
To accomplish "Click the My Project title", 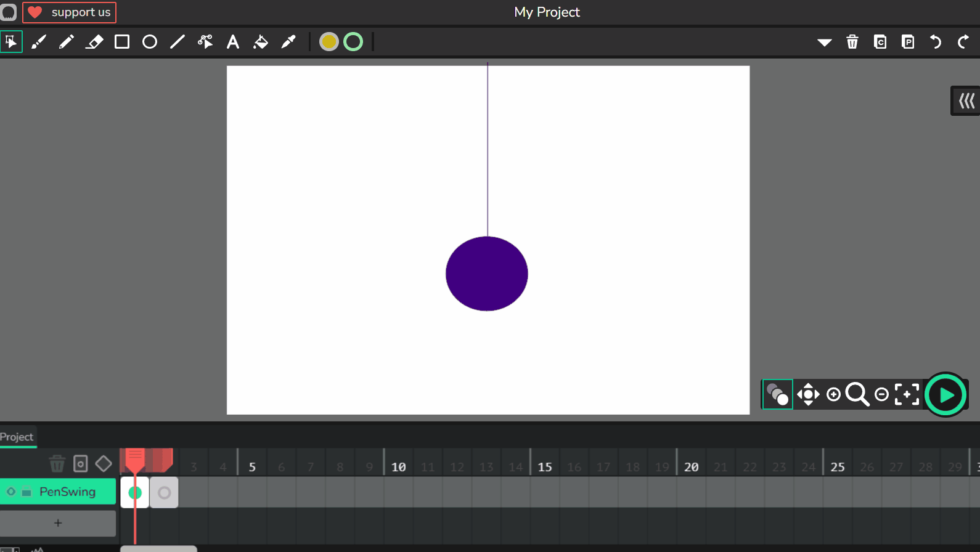I will (547, 12).
